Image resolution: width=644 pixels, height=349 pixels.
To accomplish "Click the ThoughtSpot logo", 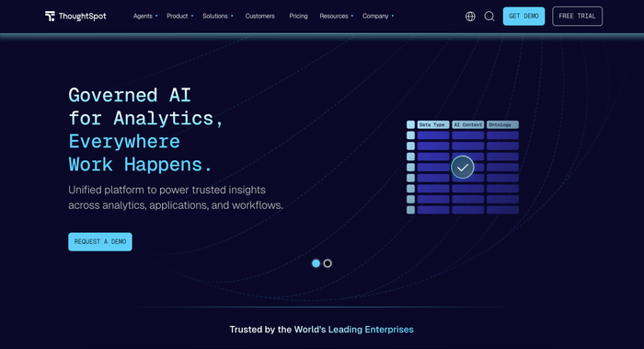I will (75, 16).
